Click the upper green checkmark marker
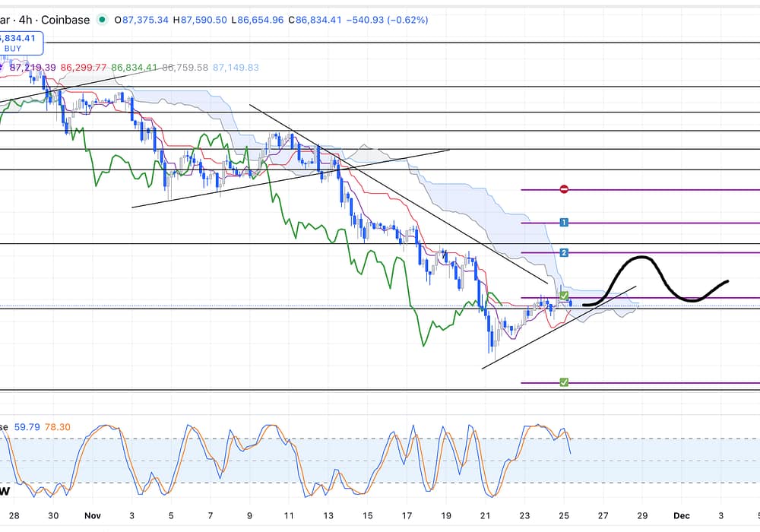The image size is (760, 532). pos(564,295)
